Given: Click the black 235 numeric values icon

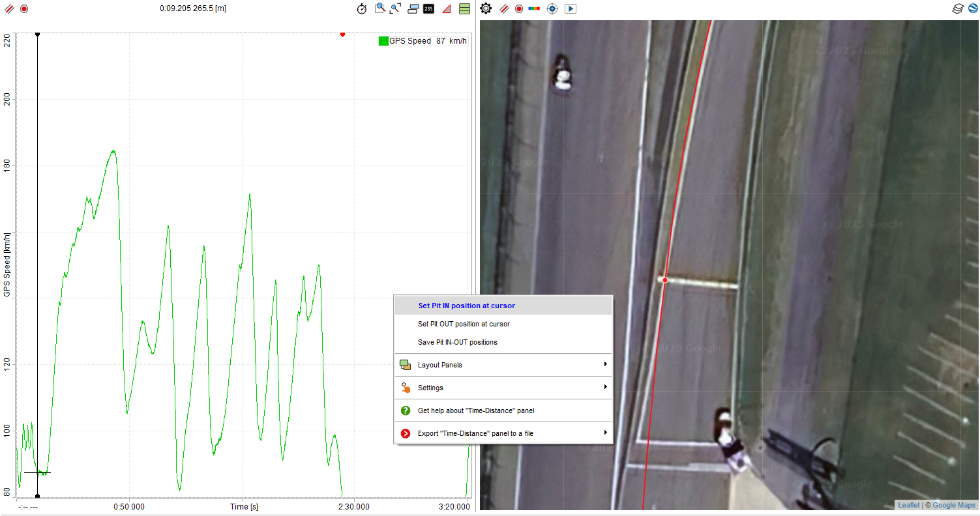Looking at the screenshot, I should [x=428, y=9].
